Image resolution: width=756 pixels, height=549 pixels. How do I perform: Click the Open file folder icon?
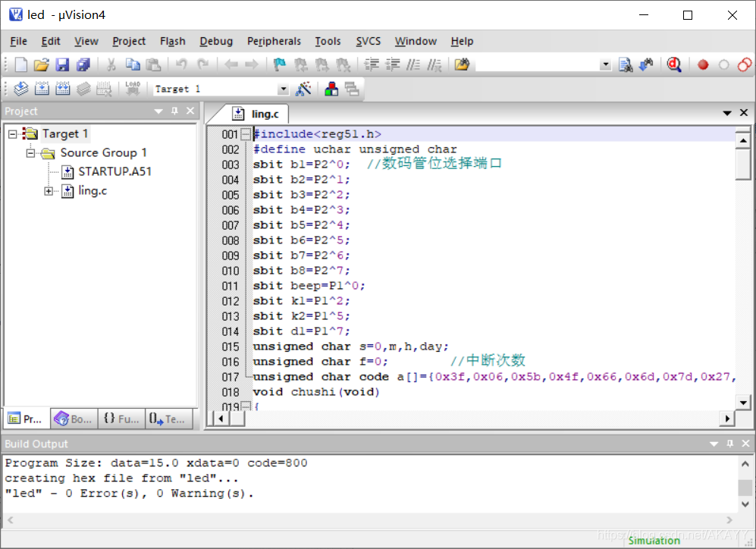pyautogui.click(x=42, y=64)
